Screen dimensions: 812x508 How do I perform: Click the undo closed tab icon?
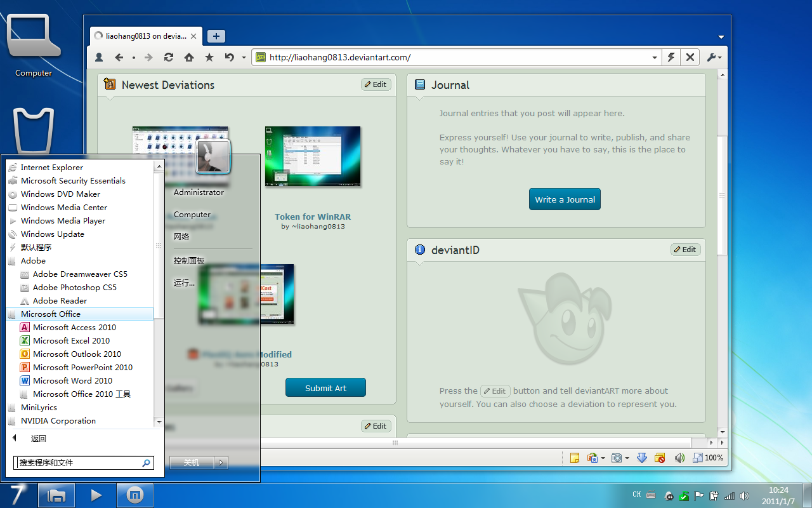point(229,57)
